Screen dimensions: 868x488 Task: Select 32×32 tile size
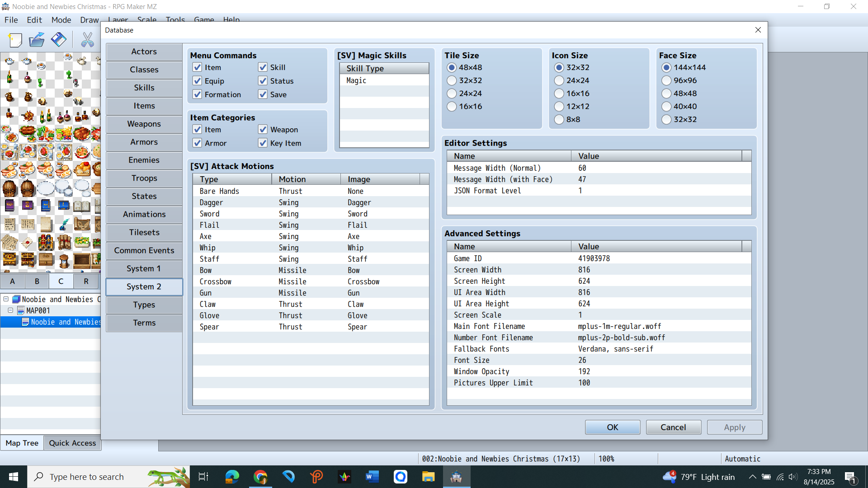point(452,80)
